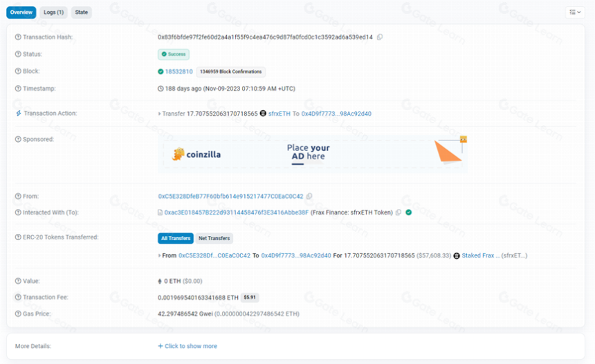This screenshot has width=595, height=364.
Task: Expand Click to show more details
Action: point(187,346)
